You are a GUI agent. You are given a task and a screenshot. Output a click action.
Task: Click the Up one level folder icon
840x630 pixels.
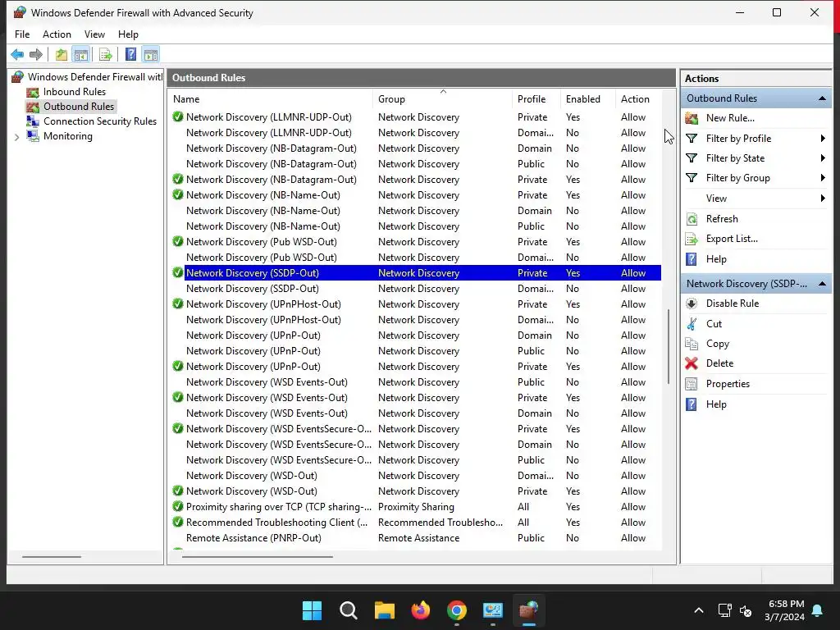click(61, 54)
